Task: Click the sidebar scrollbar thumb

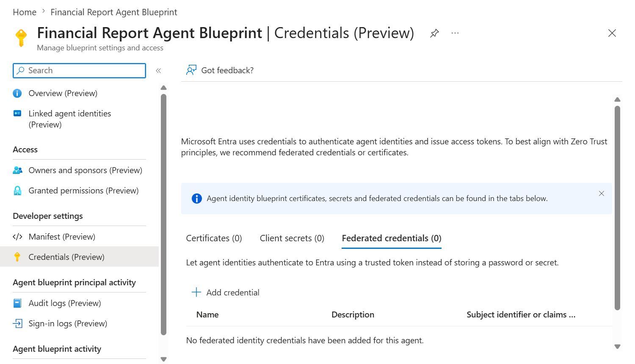Action: [x=164, y=215]
